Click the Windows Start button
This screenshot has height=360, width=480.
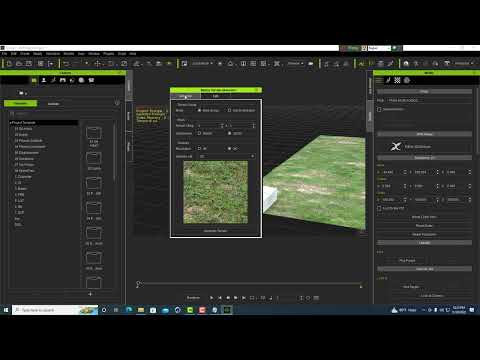6,310
